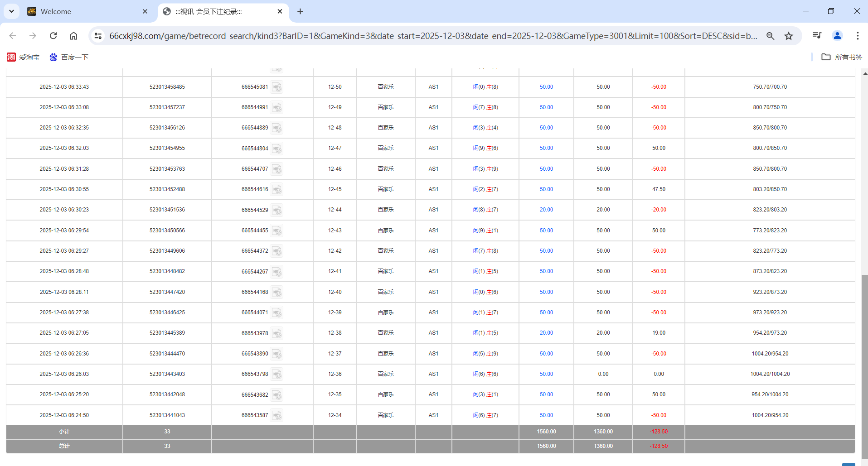868x466 pixels.
Task: Close the Welcome tab
Action: pos(145,11)
